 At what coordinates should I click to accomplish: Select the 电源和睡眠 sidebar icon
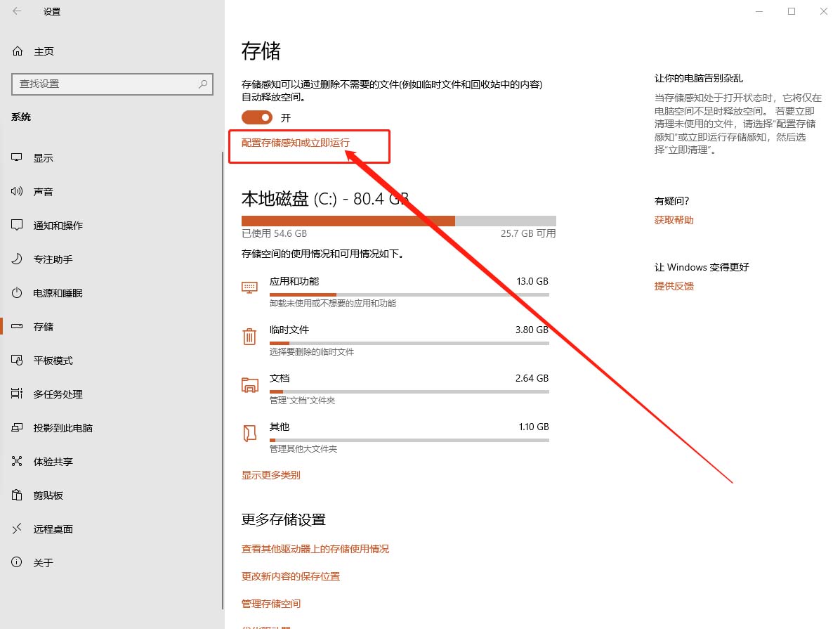16,293
